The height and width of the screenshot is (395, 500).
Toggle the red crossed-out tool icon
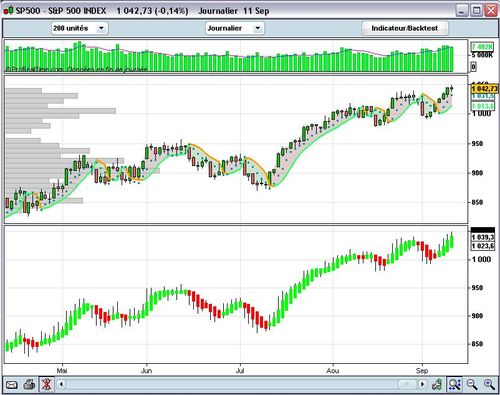pyautogui.click(x=46, y=385)
